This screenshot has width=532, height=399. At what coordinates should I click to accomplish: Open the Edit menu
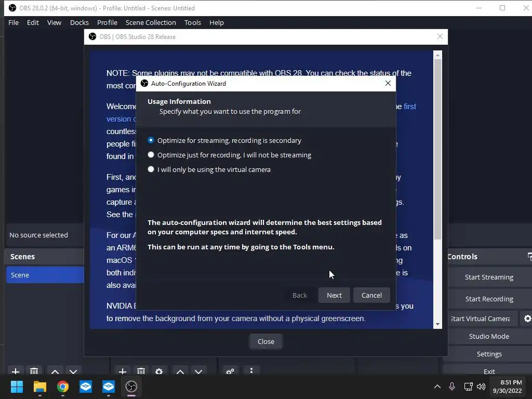pyautogui.click(x=33, y=22)
